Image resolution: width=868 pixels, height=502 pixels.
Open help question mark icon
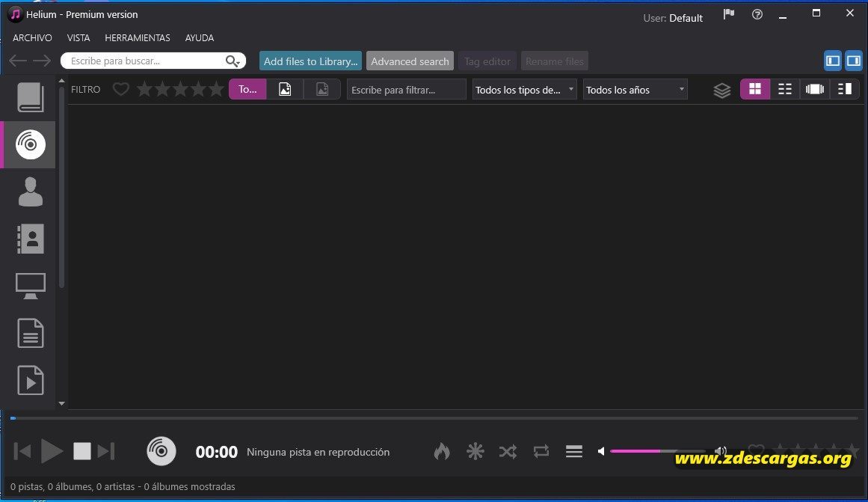point(757,14)
